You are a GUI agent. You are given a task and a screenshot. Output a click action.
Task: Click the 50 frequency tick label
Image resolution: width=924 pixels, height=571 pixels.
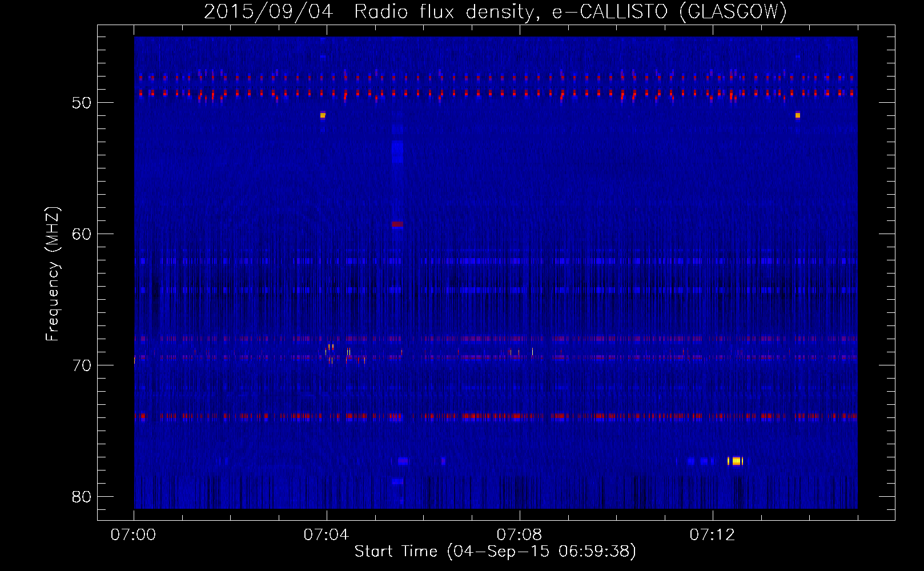(x=82, y=103)
